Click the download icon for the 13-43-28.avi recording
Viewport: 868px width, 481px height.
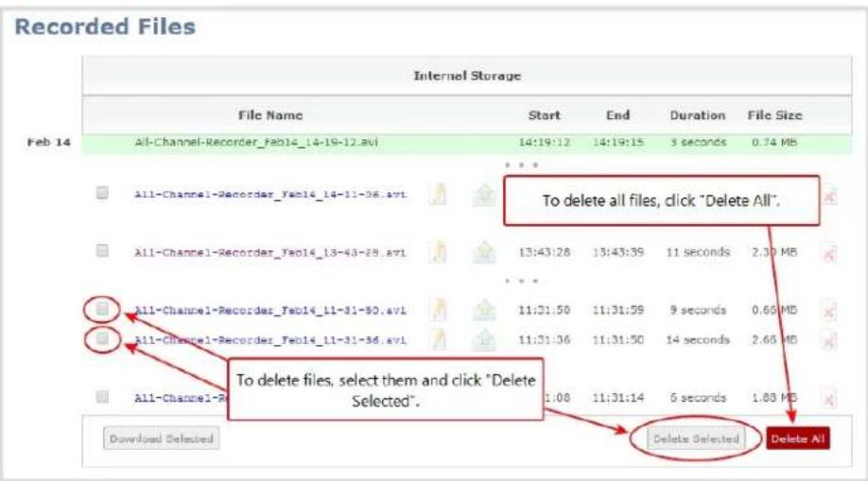[438, 252]
